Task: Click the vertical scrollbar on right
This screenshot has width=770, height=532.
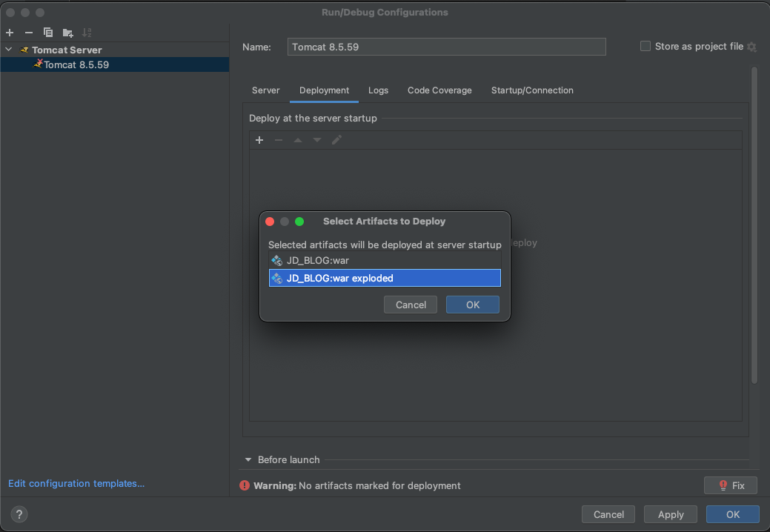Action: point(754,226)
